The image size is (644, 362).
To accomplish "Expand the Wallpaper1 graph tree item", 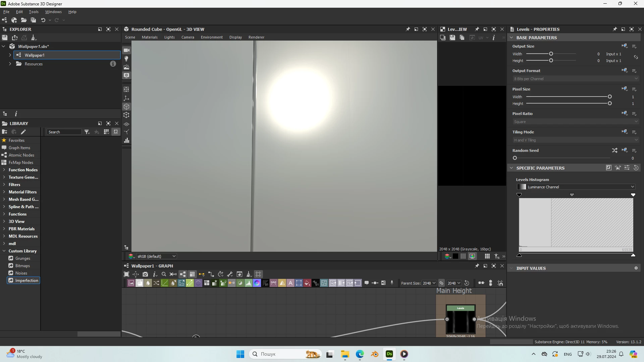I will click(10, 55).
